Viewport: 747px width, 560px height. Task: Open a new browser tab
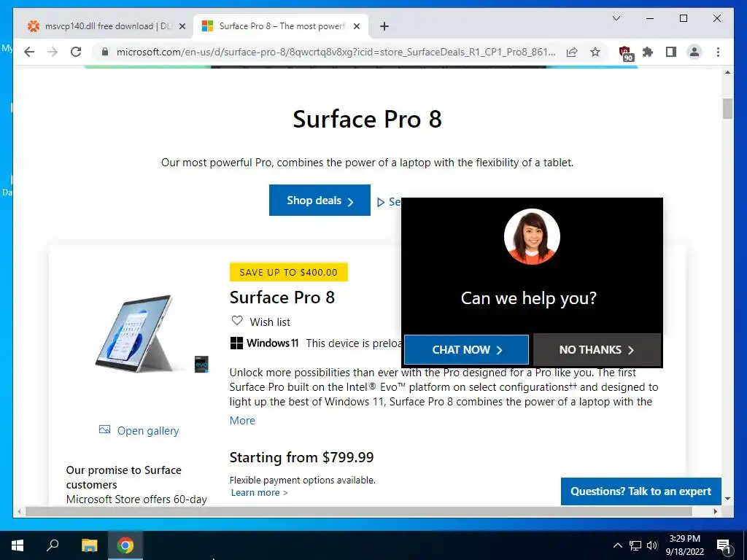click(384, 26)
